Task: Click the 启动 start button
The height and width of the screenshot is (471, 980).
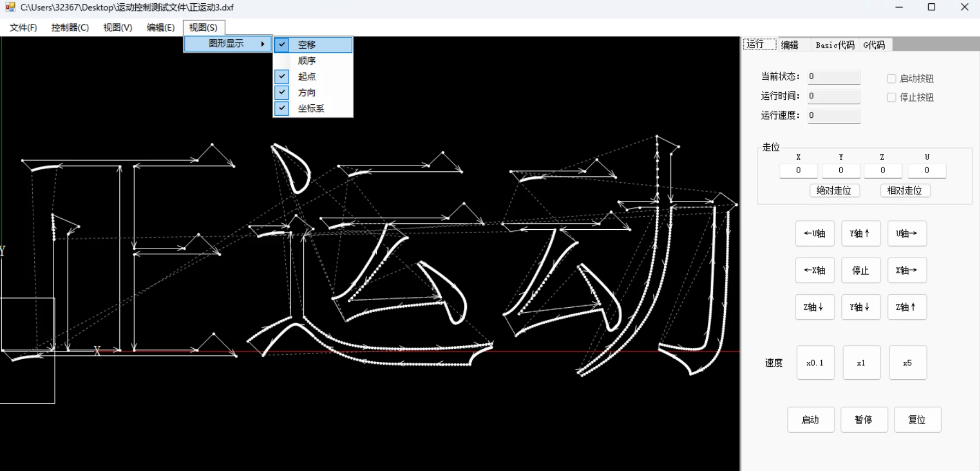Action: pos(810,420)
